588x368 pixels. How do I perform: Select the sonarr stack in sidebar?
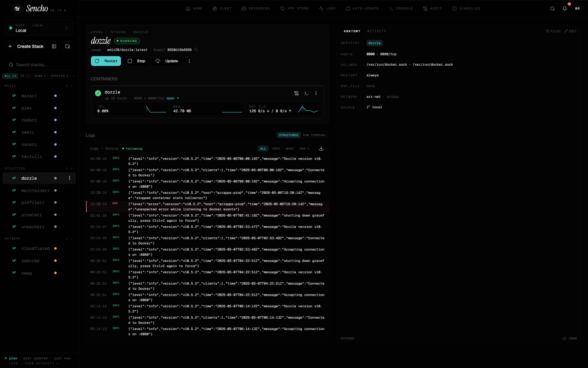coord(39,144)
